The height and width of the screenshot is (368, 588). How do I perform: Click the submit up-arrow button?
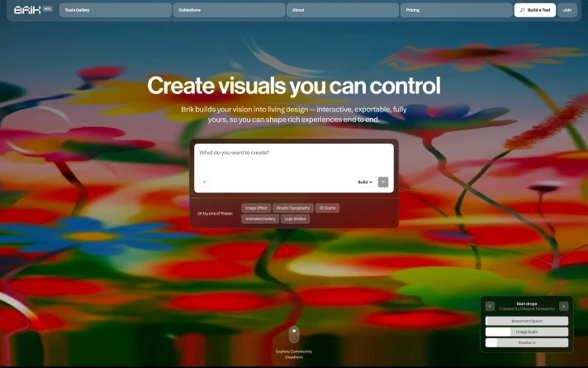tap(383, 182)
